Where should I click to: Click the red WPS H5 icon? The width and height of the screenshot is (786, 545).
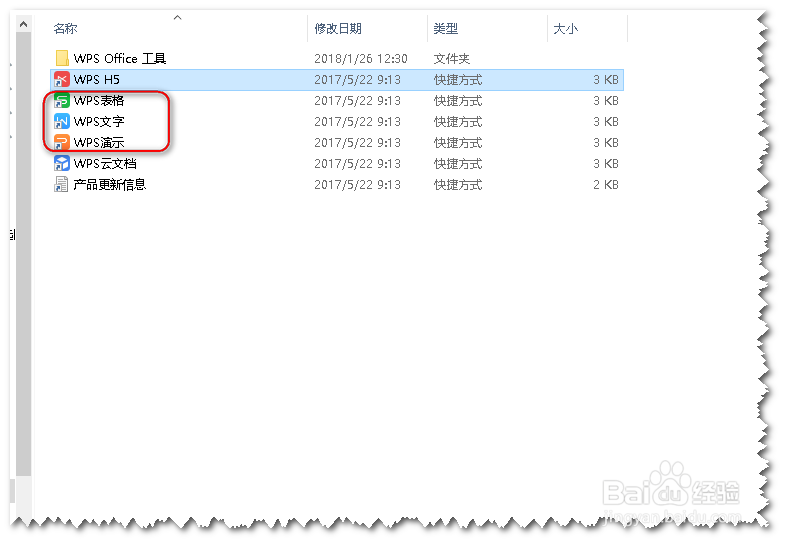click(62, 79)
